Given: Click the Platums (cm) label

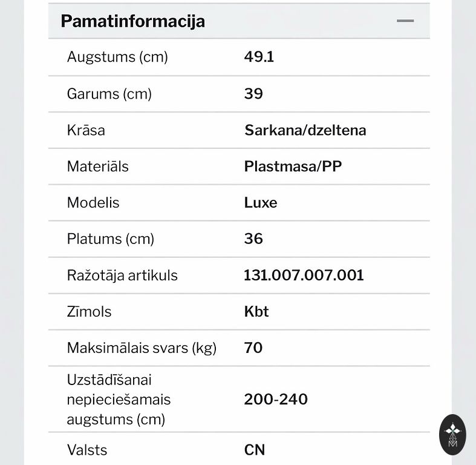Looking at the screenshot, I should click(x=111, y=239).
